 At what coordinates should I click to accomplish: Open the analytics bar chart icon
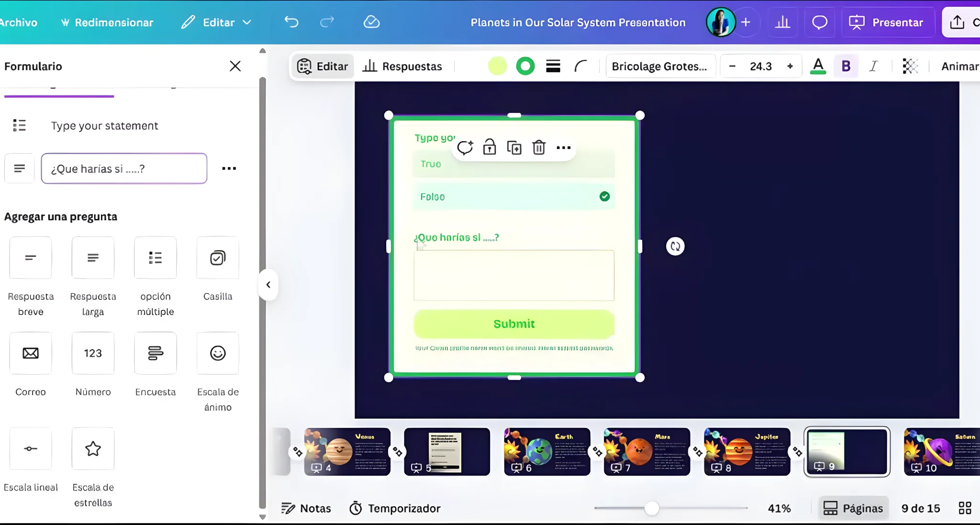(782, 22)
